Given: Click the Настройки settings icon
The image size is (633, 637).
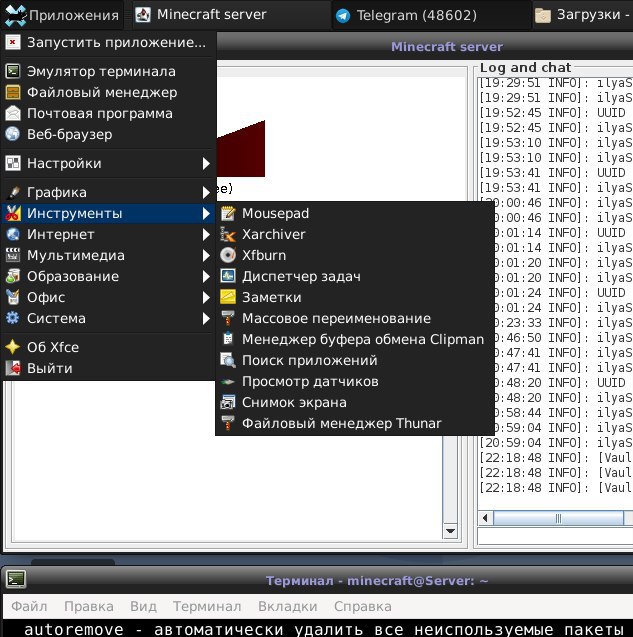Looking at the screenshot, I should [13, 163].
